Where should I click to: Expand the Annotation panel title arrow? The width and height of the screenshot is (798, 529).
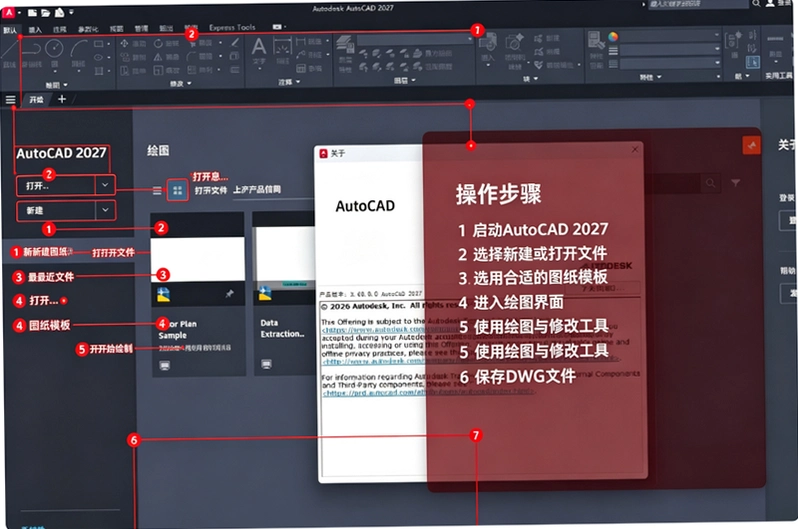(298, 81)
